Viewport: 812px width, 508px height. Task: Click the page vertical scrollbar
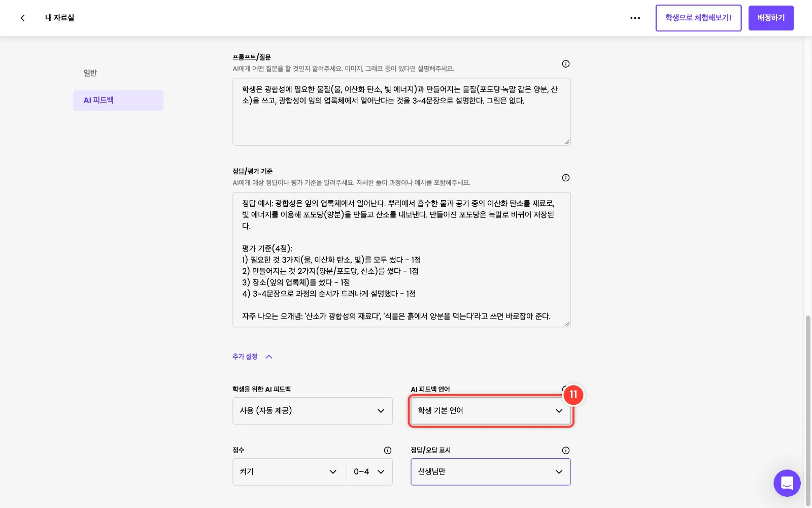click(808, 410)
